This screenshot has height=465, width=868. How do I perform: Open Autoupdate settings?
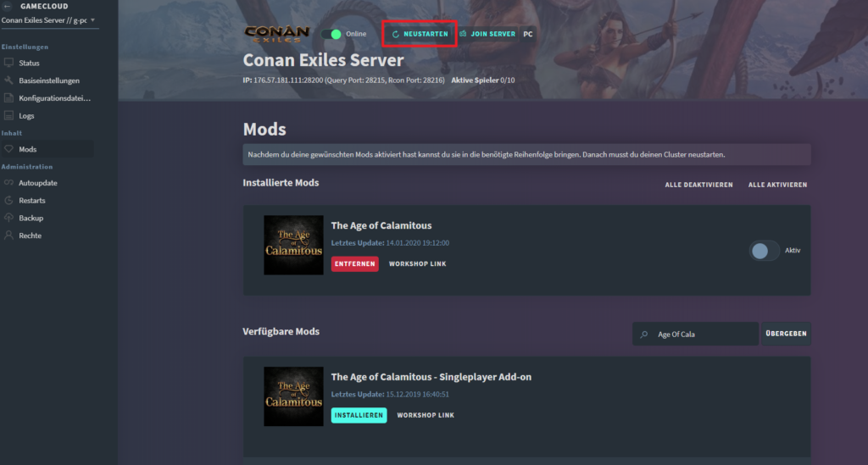[x=37, y=183]
